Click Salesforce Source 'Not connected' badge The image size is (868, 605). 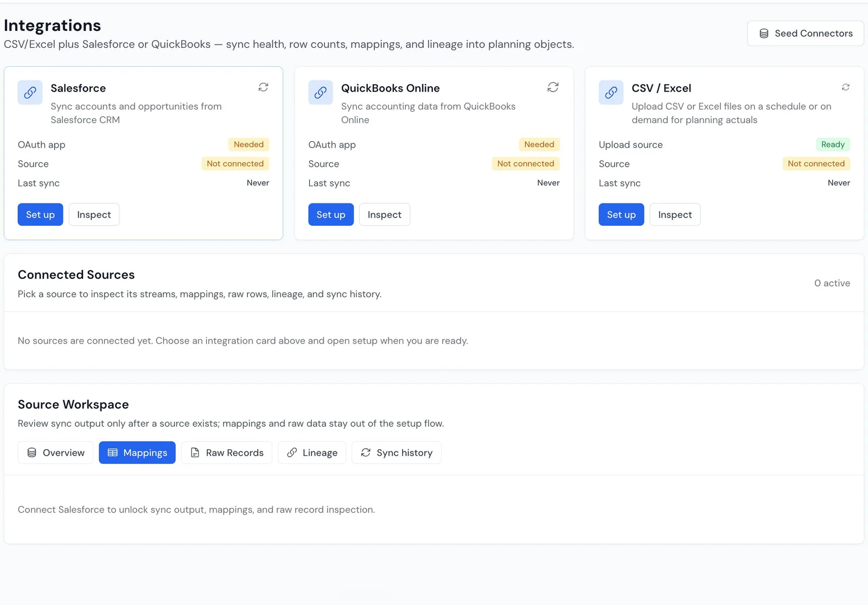[235, 163]
